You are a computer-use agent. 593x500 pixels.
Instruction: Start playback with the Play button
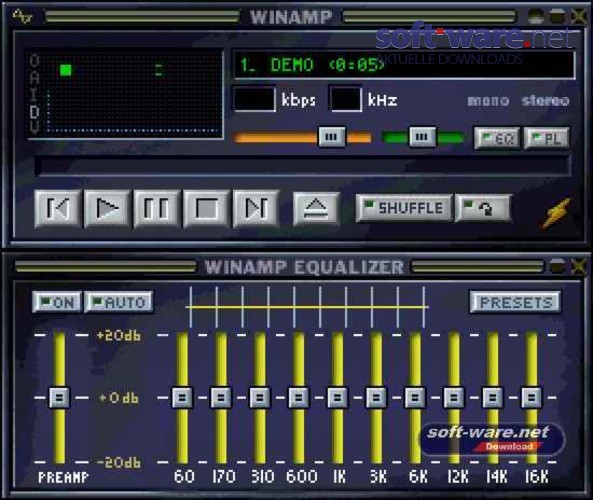107,208
